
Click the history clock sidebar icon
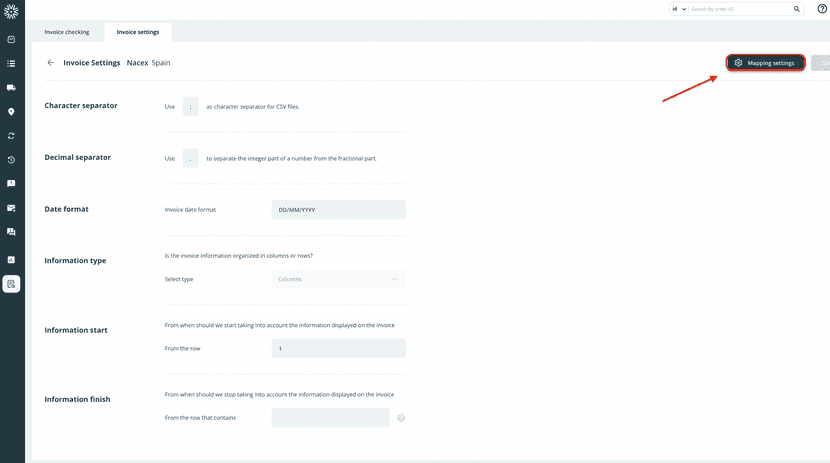point(12,160)
